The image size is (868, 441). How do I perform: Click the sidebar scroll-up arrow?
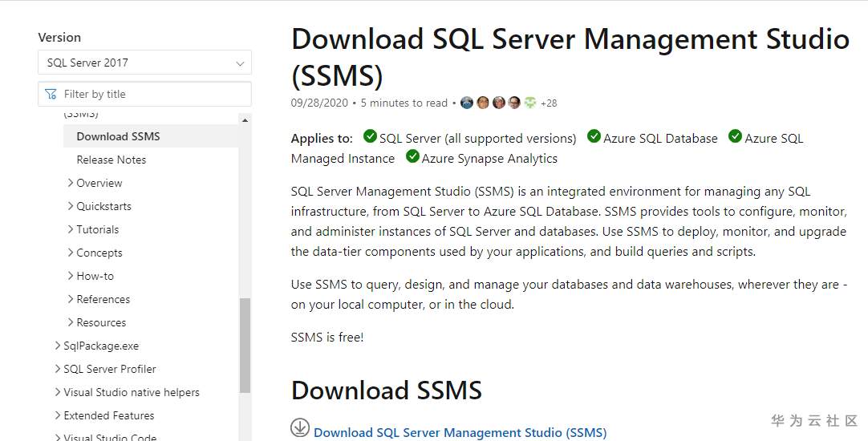click(244, 119)
